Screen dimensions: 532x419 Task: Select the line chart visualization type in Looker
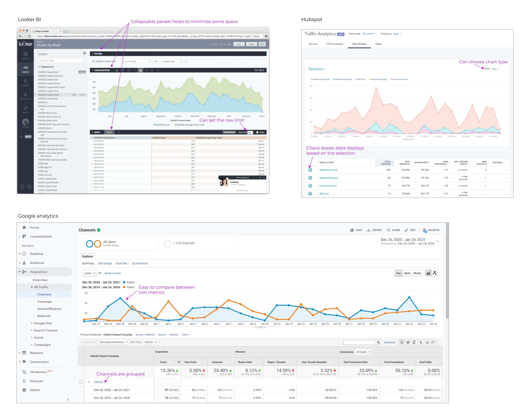coord(135,70)
